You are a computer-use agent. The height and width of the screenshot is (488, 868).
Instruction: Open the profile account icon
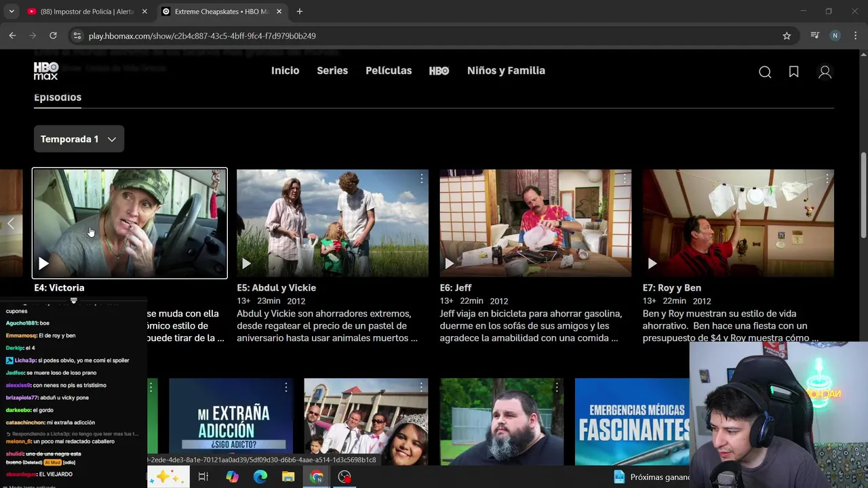[825, 72]
